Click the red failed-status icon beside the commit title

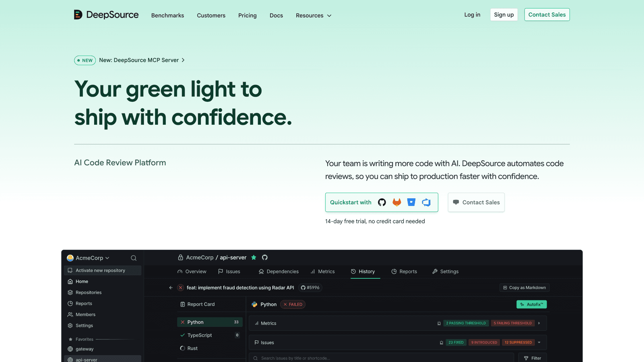[181, 288]
